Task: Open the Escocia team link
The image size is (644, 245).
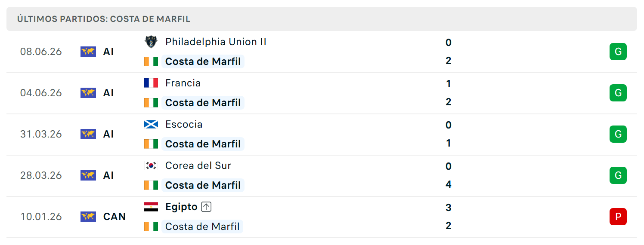Action: click(184, 124)
